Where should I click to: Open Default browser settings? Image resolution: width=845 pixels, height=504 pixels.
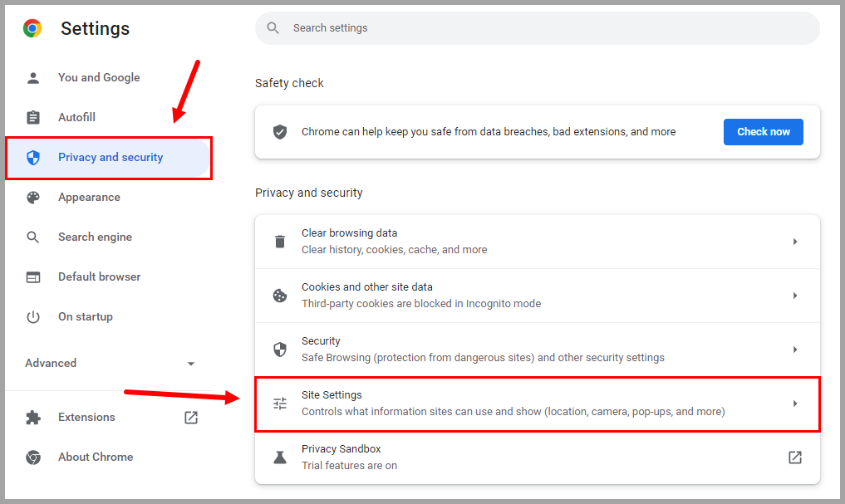tap(99, 276)
